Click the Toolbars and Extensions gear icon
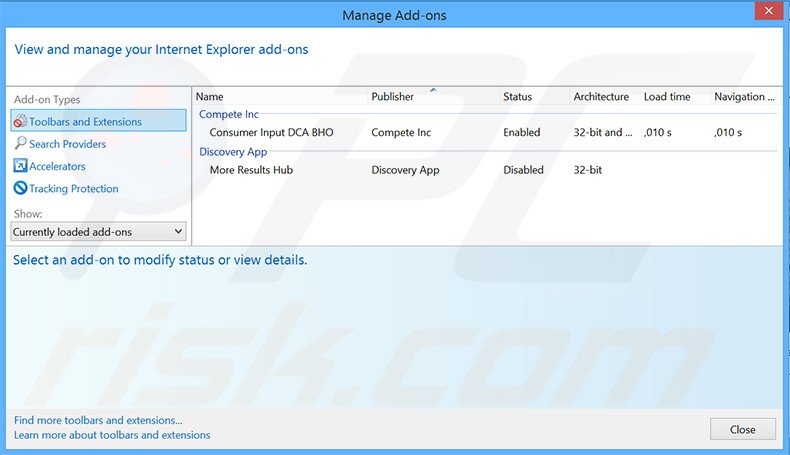The height and width of the screenshot is (455, 790). click(x=20, y=121)
